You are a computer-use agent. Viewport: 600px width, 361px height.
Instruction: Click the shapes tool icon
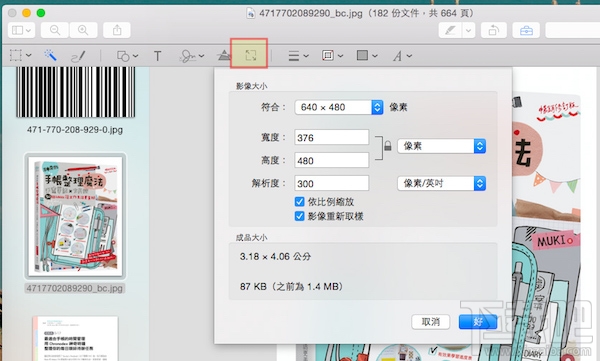123,56
